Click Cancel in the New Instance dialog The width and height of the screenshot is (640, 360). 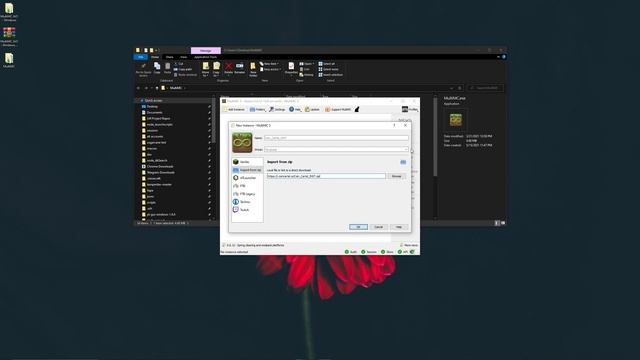378,227
